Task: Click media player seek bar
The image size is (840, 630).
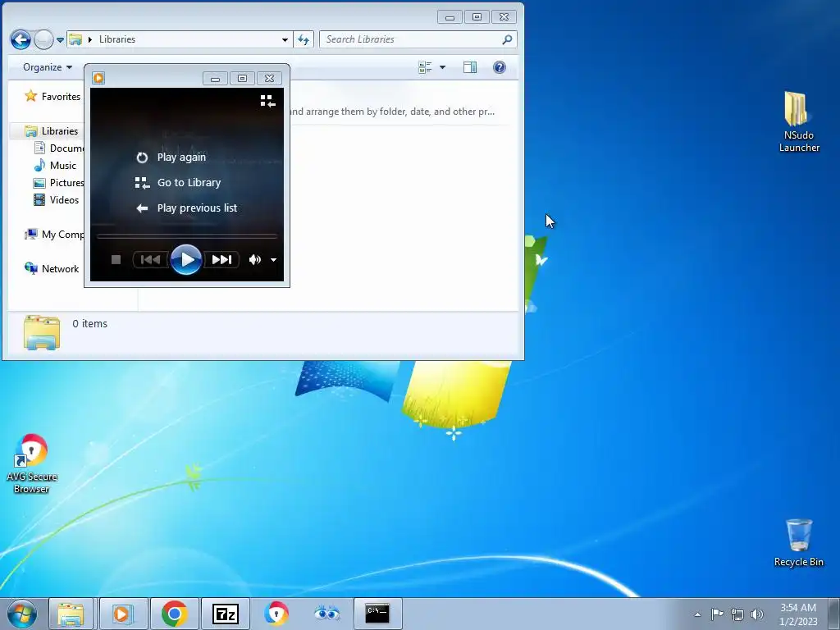Action: pyautogui.click(x=187, y=235)
